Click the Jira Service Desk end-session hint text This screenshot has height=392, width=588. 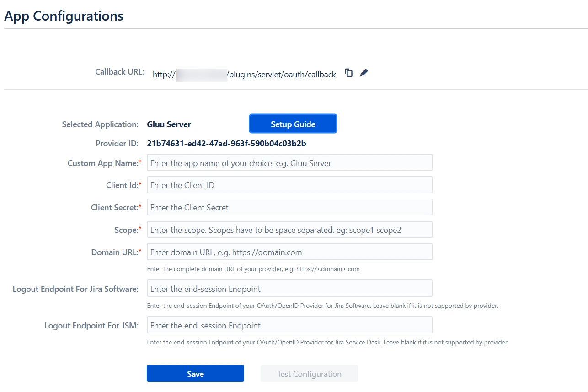pyautogui.click(x=327, y=342)
